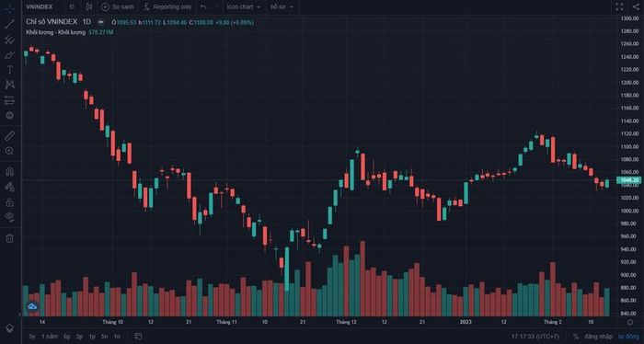Toggle magnet mode

click(10, 172)
